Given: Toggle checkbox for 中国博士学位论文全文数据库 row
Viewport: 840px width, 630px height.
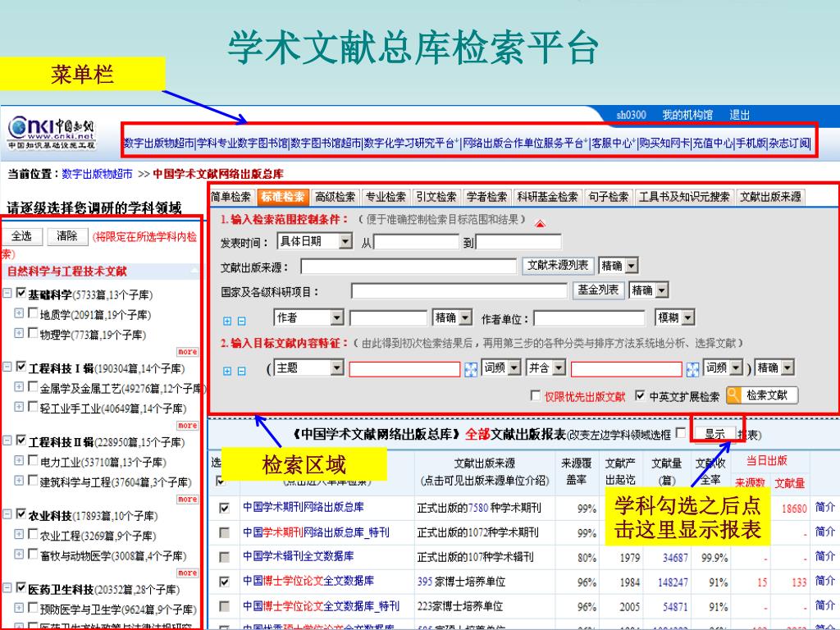Looking at the screenshot, I should pos(225,582).
